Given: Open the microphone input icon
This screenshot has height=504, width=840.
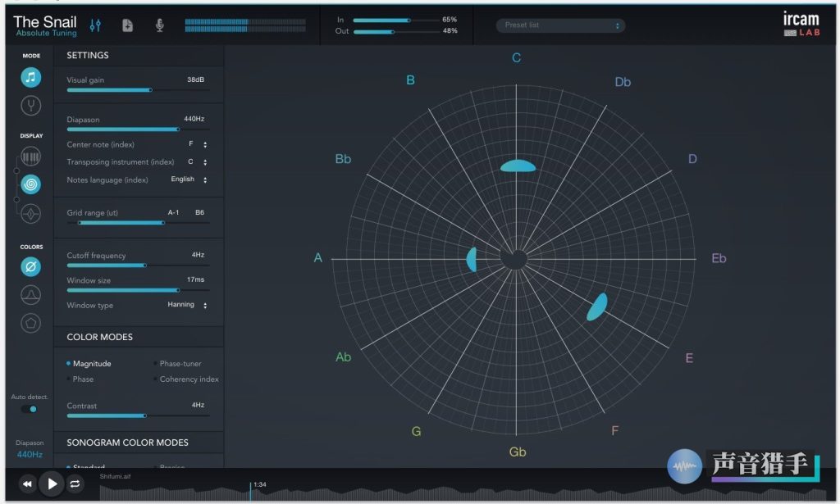Looking at the screenshot, I should (159, 25).
